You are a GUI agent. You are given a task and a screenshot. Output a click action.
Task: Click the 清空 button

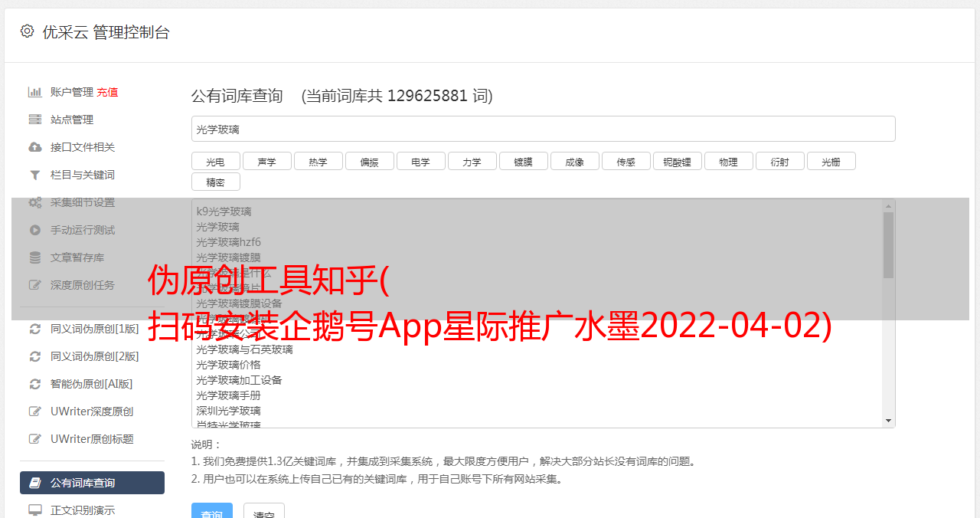263,512
